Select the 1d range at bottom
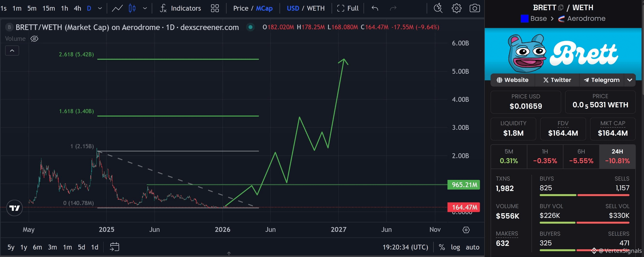Screen dimensions: 644x257 click(x=94, y=247)
